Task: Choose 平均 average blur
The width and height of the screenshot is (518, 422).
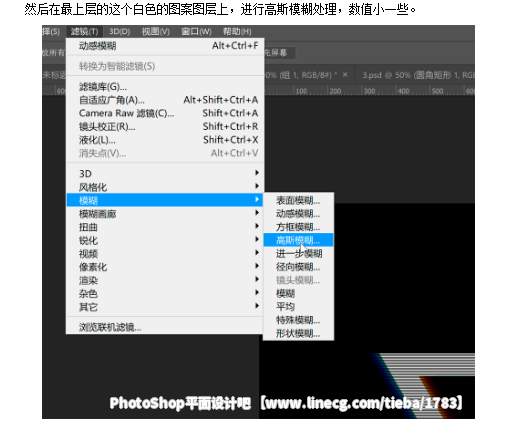Action: (298, 307)
